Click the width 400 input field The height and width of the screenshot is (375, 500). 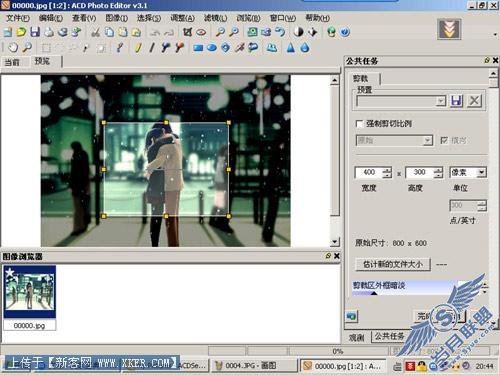[x=369, y=172]
